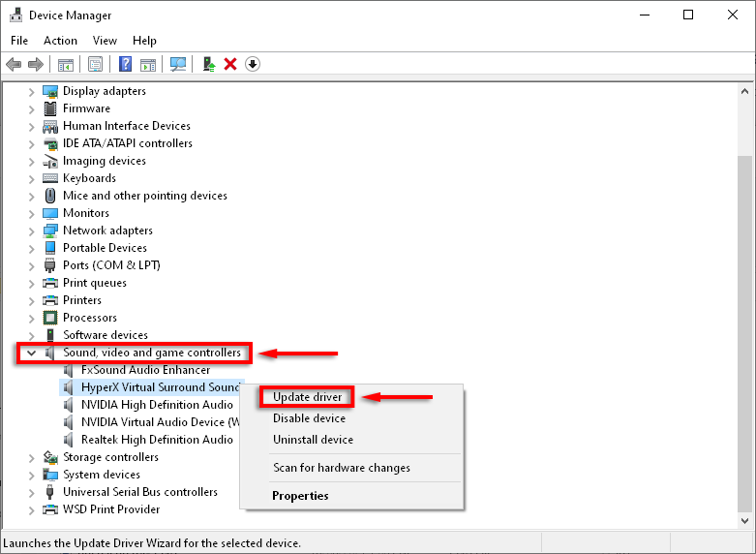Image resolution: width=756 pixels, height=554 pixels.
Task: Open the Action menu
Action: (x=60, y=41)
